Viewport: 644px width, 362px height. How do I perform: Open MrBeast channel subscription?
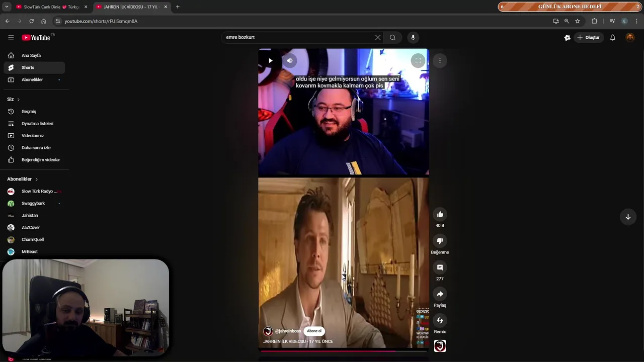tap(34, 251)
